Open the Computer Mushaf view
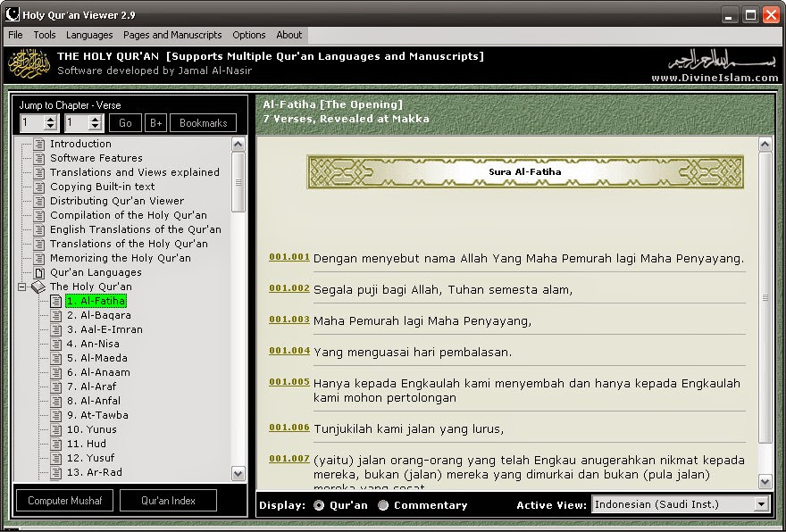 64,501
